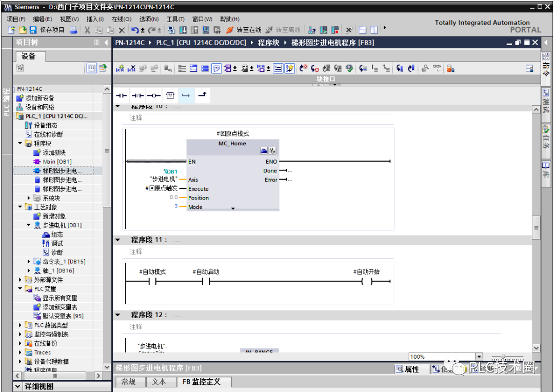This screenshot has width=554, height=392.
Task: Adjust the zoom slider in the editor
Action: click(x=503, y=357)
